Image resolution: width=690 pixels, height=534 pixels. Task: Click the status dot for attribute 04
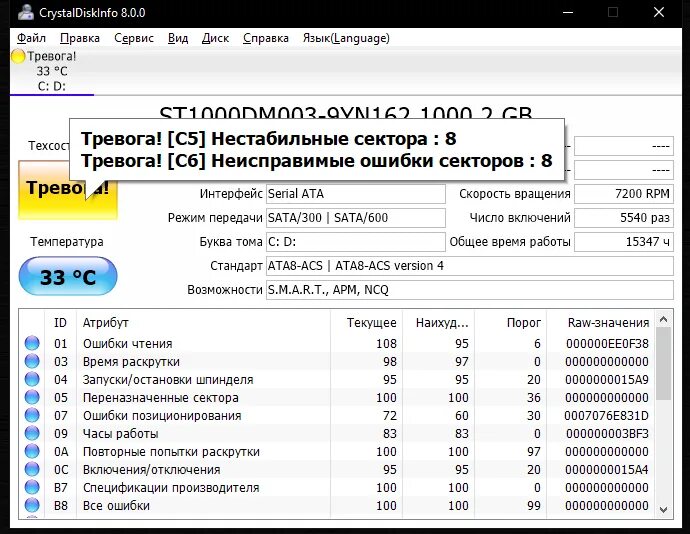click(32, 379)
